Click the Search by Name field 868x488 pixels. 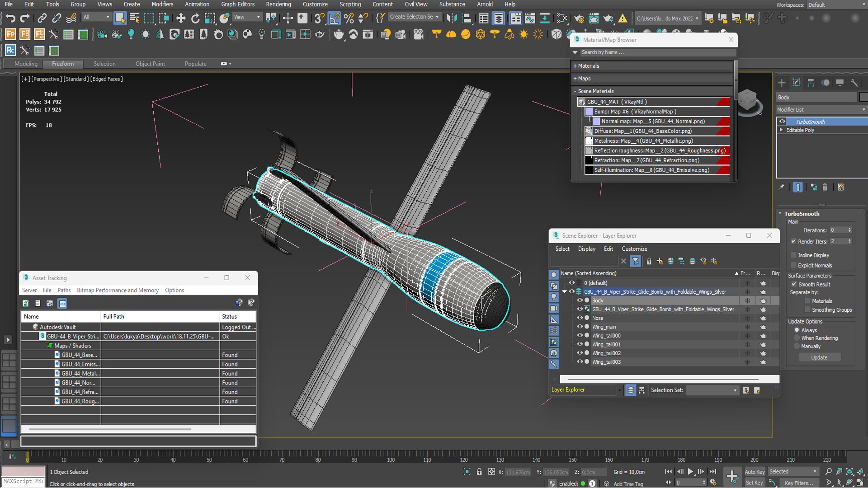[x=658, y=52]
